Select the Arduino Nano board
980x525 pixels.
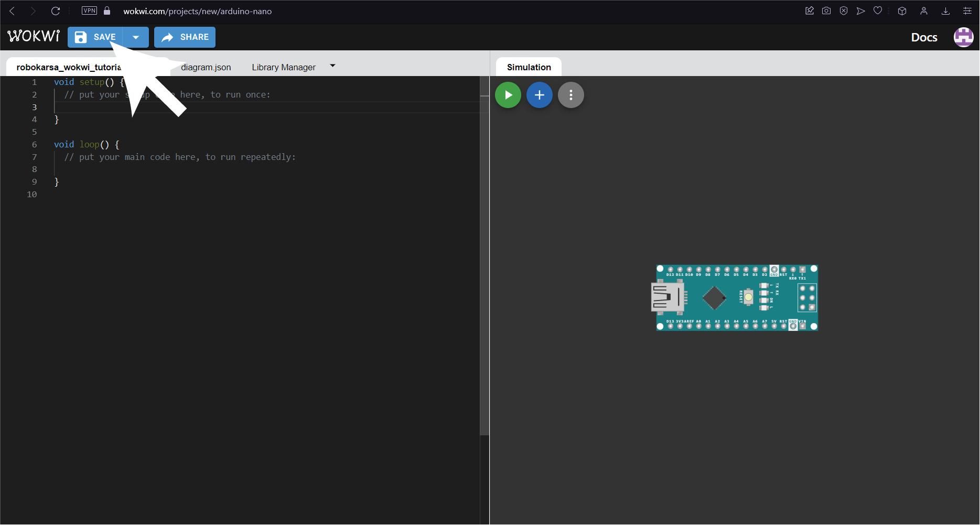735,298
